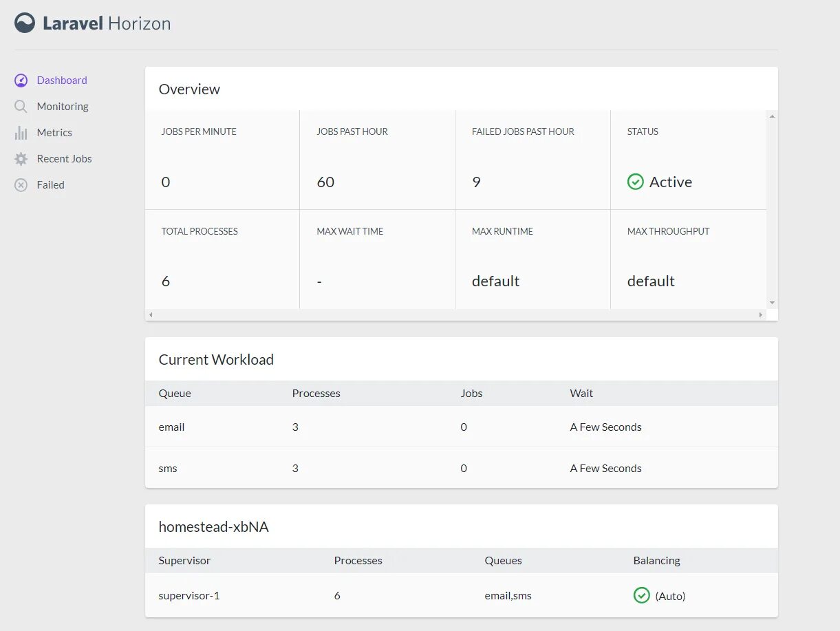Click the Total Processes value 6

[x=166, y=281]
